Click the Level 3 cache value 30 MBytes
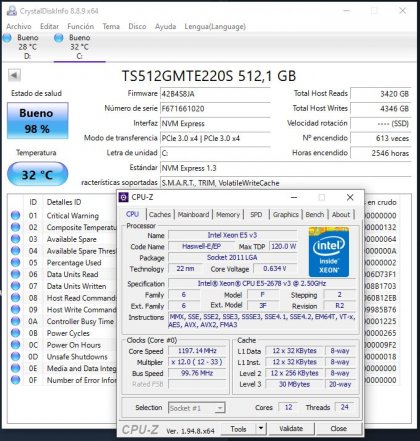This screenshot has height=441, width=420. click(294, 384)
